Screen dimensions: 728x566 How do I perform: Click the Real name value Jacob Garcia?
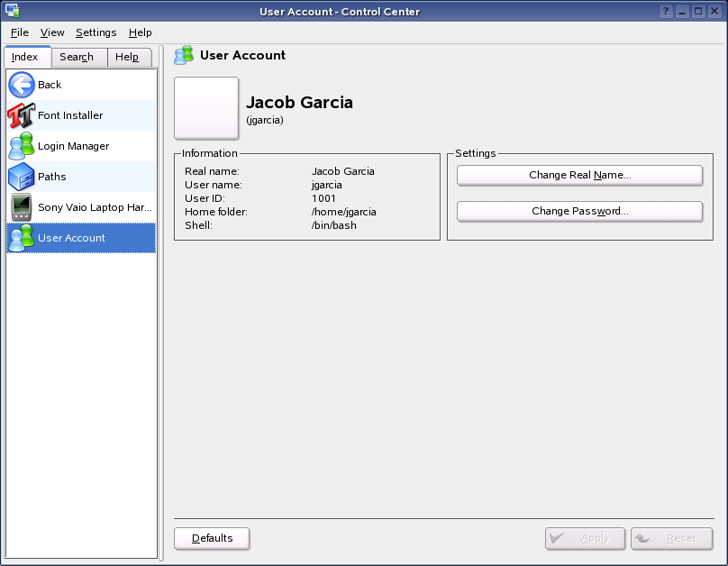pyautogui.click(x=343, y=171)
